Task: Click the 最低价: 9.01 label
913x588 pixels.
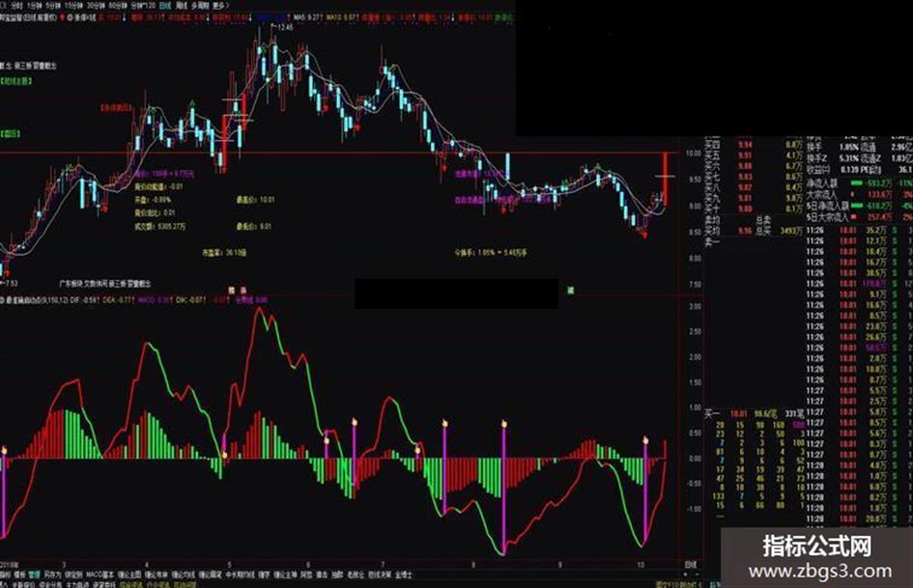Action: [254, 227]
